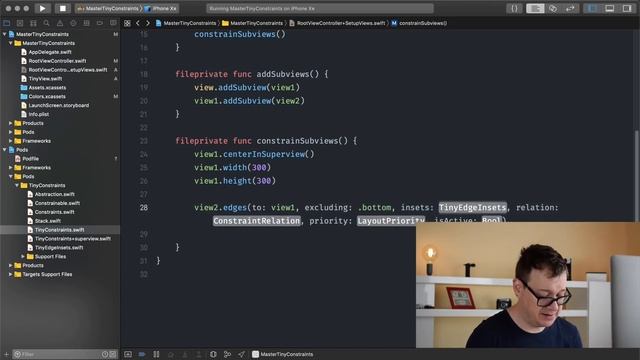Collapse the MasterTinyConstraints project root
This screenshot has width=640, height=360.
4,34
